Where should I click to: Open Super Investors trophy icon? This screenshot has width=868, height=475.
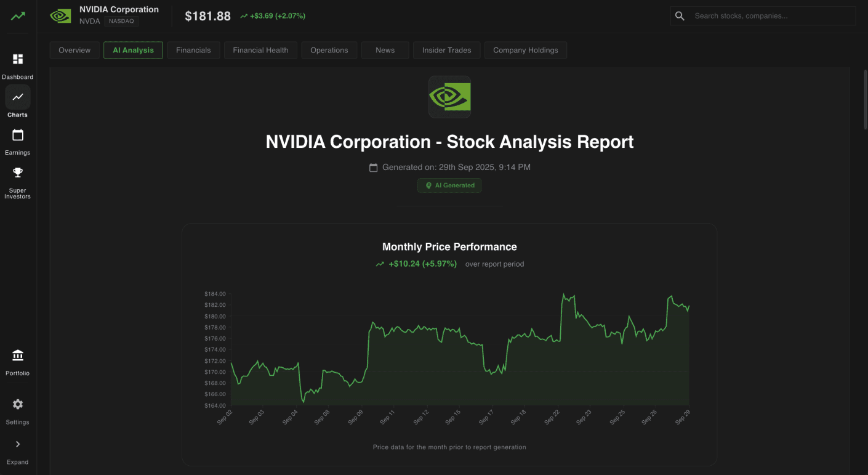pos(18,173)
